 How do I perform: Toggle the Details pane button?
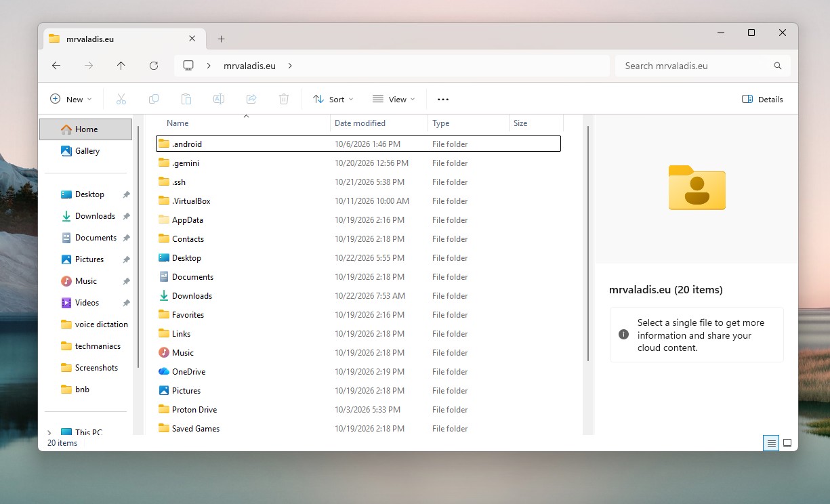[x=763, y=99]
